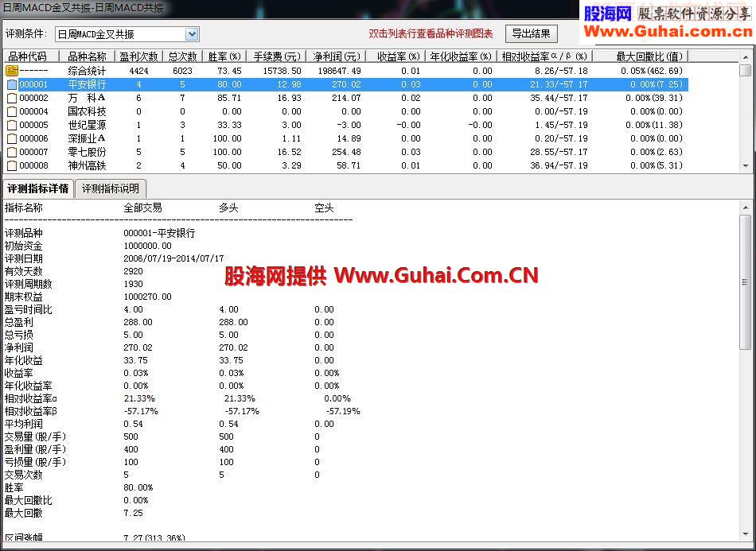This screenshot has height=551, width=756.
Task: Sort by the 手续费(元) column header
Action: pos(276,56)
